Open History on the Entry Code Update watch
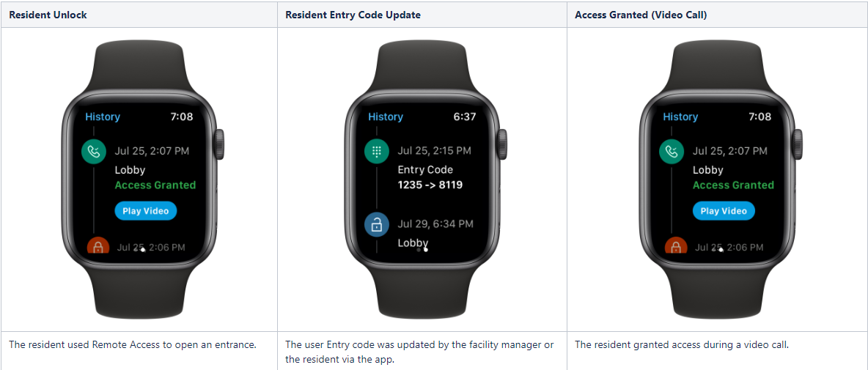The image size is (868, 370). click(x=386, y=116)
